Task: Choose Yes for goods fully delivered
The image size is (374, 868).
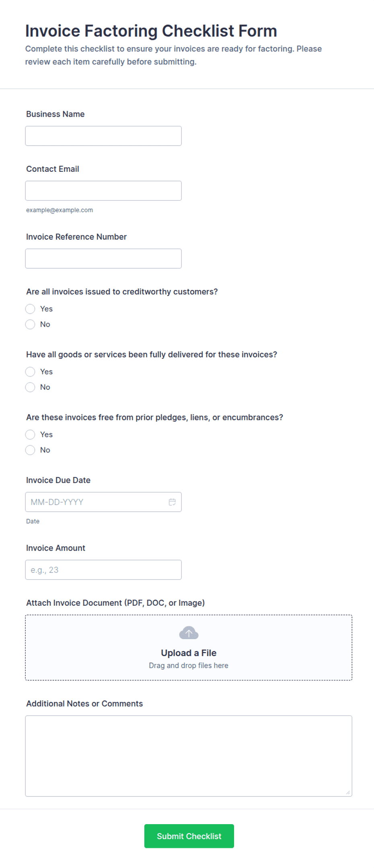Action: click(x=30, y=372)
